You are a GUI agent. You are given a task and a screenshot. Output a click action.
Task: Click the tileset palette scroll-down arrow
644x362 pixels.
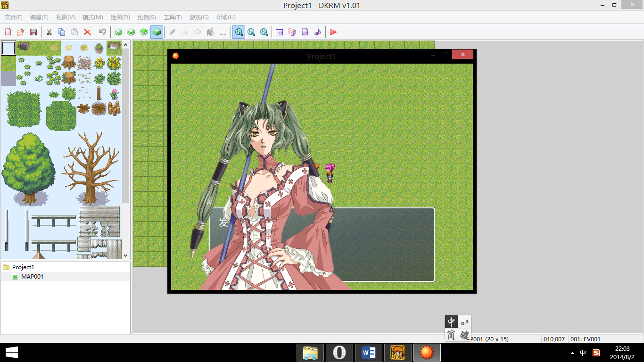pyautogui.click(x=126, y=255)
